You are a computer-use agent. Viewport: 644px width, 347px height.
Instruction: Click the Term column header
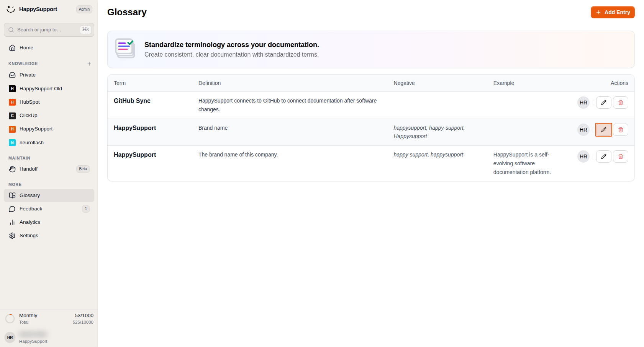pos(120,83)
